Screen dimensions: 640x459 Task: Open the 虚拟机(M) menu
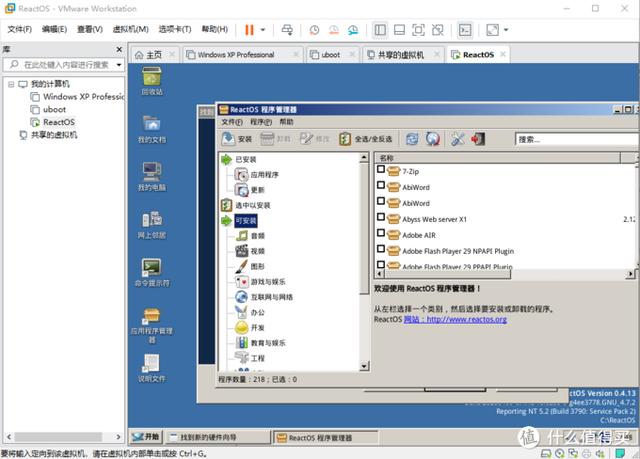coord(131,29)
